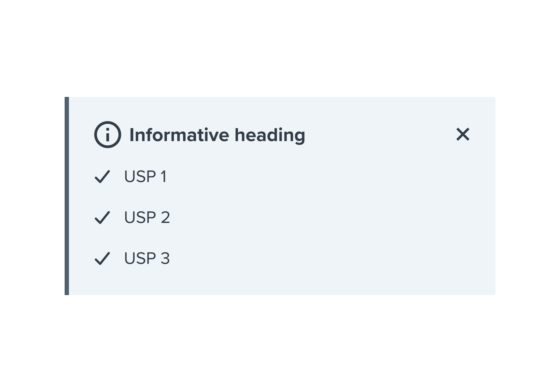Click the word 'heading' in the title
Image resolution: width=560 pixels, height=392 pixels.
coord(270,136)
